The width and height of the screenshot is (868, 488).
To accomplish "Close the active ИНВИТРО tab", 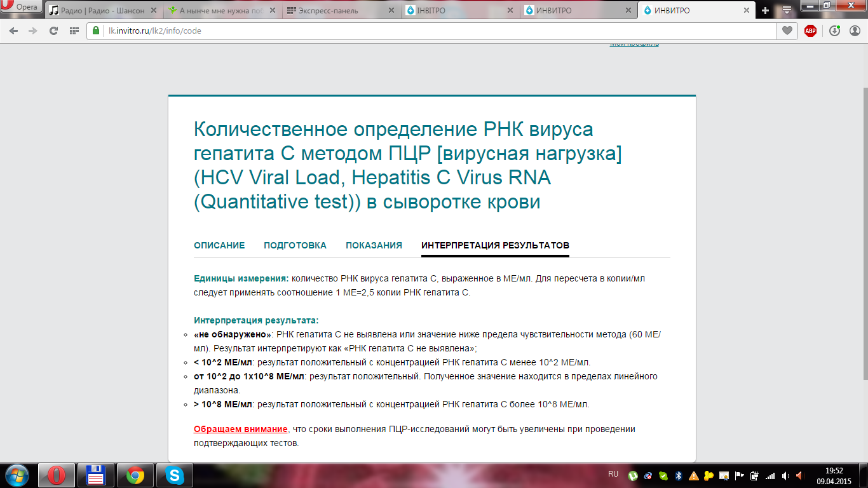I will point(748,11).
